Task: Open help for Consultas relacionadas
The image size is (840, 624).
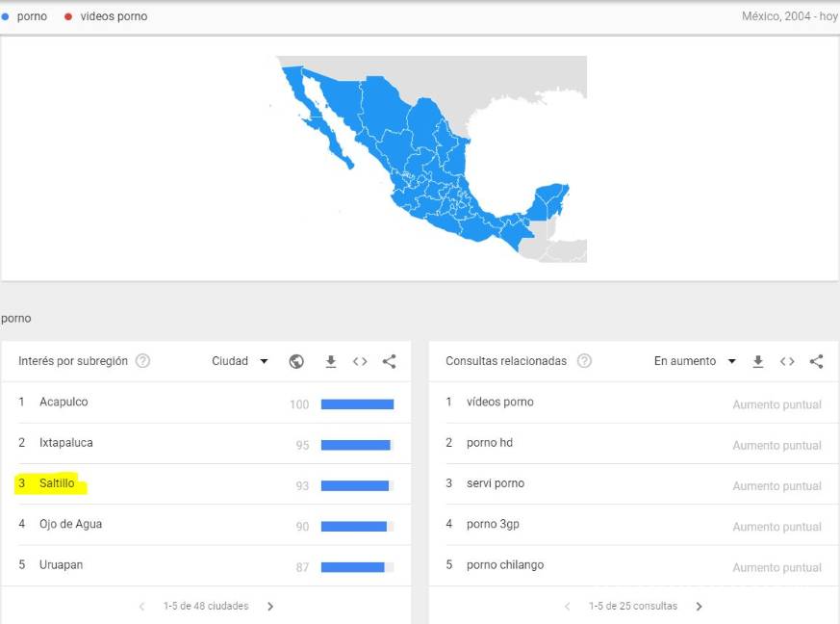Action: (x=583, y=361)
